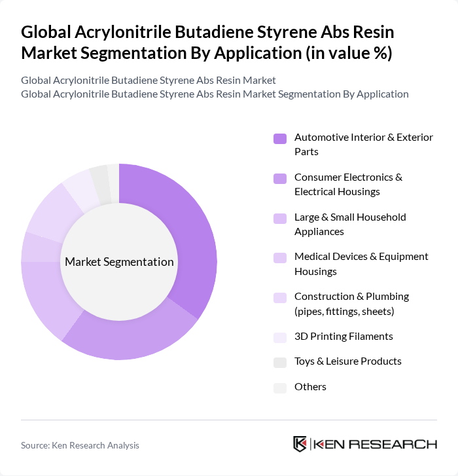Click the Construction & Plumbing legend swatch

coord(280,298)
